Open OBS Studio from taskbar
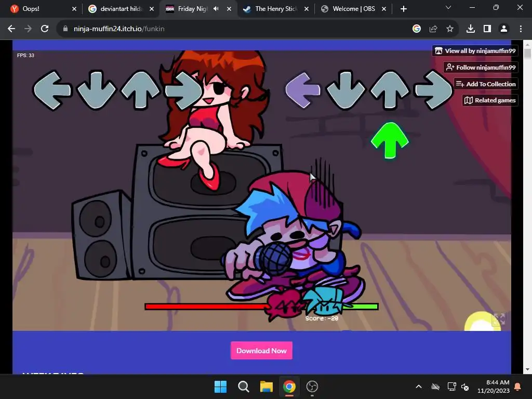Image resolution: width=532 pixels, height=399 pixels. pyautogui.click(x=312, y=387)
